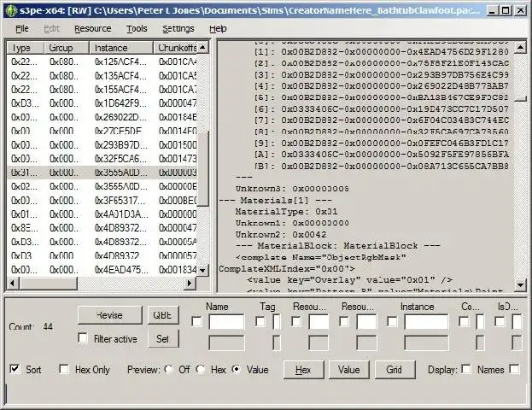
Task: Click the preview pane scroll down arrow
Action: [520, 284]
